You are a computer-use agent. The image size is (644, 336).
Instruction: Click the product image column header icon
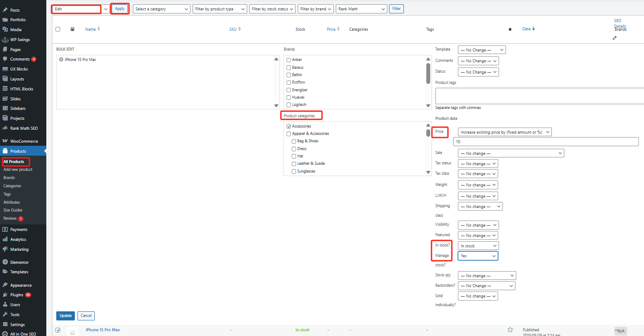[x=72, y=29]
